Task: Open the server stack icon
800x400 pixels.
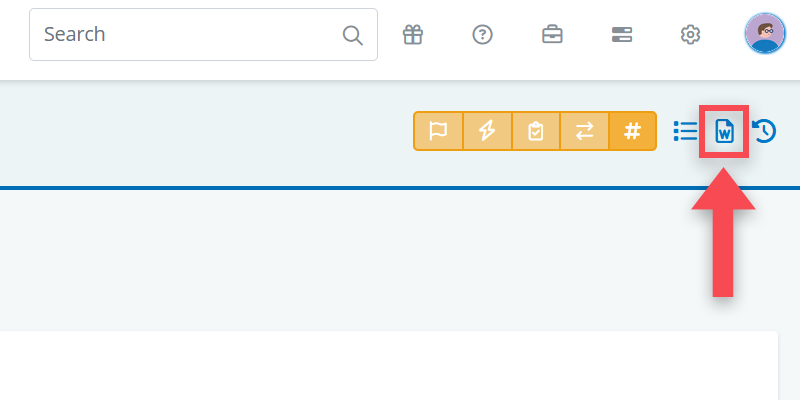Action: 621,34
